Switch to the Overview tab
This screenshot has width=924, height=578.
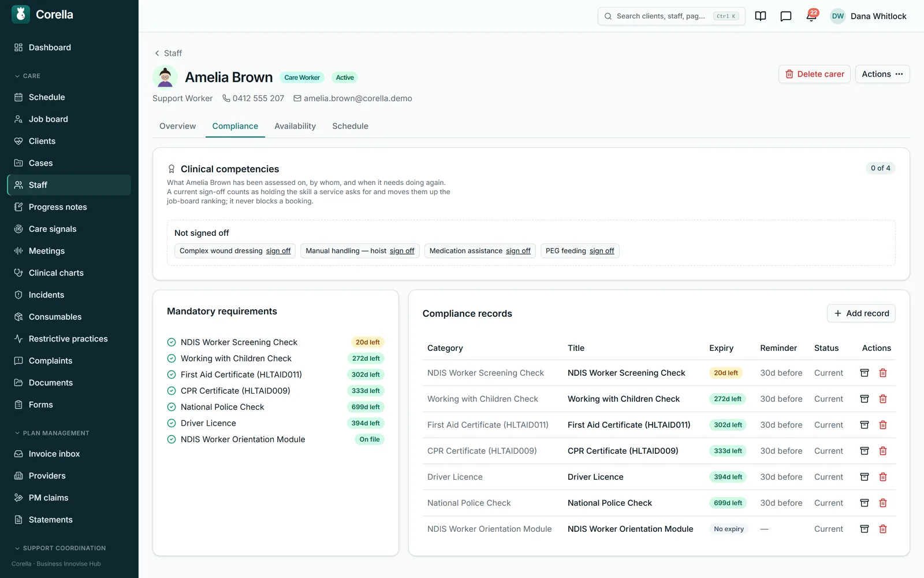click(177, 126)
